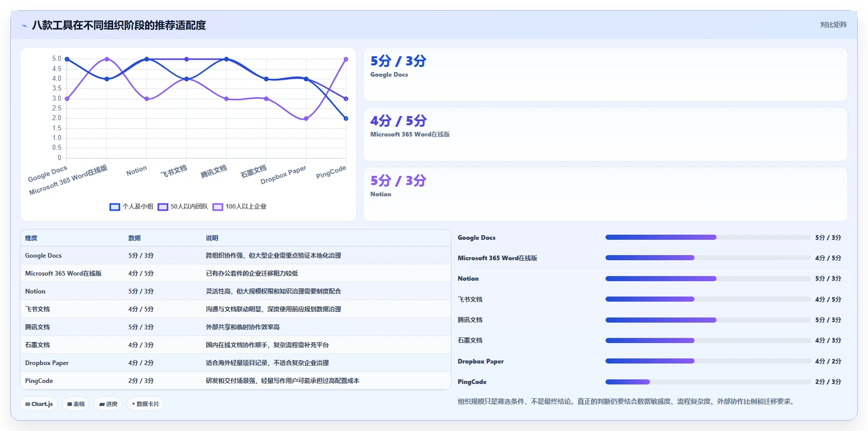Click the small icon beside the page title

[24, 26]
